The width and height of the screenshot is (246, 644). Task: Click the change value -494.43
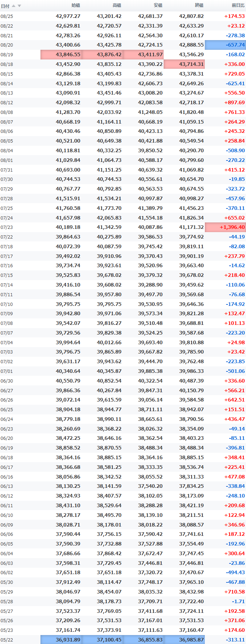pos(235,572)
